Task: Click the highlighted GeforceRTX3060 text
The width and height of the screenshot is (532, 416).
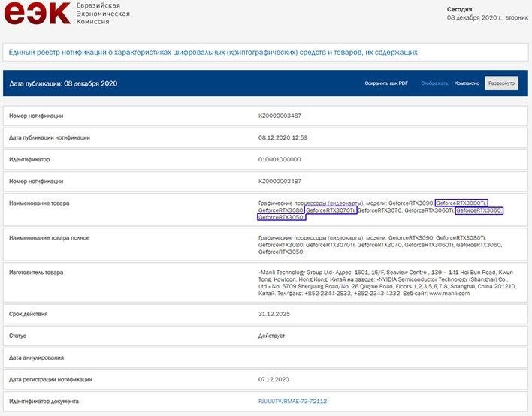Action: 479,210
